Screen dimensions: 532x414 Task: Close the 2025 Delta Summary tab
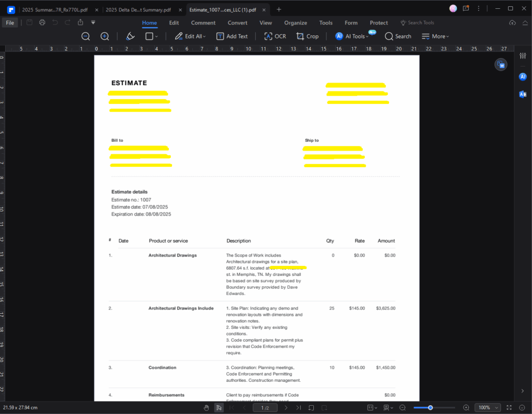coord(180,10)
